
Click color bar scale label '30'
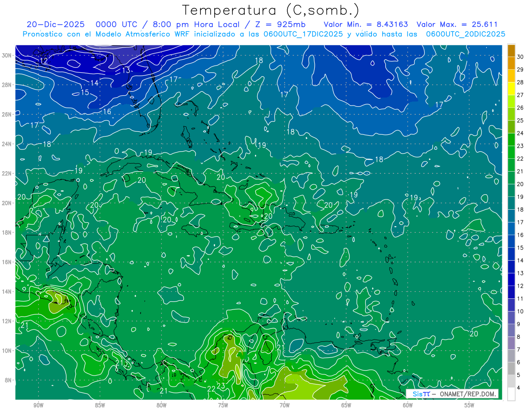[x=520, y=57]
